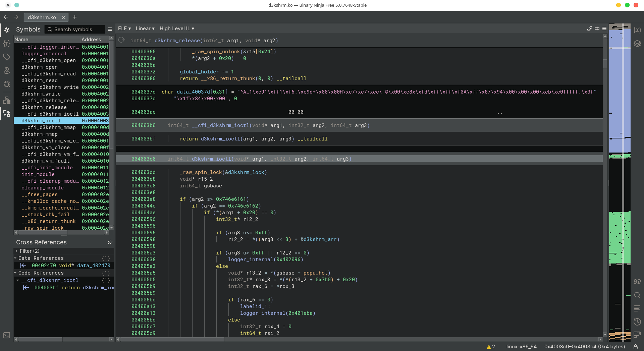
Task: Open the Symbols sidebar icon
Action: [7, 30]
